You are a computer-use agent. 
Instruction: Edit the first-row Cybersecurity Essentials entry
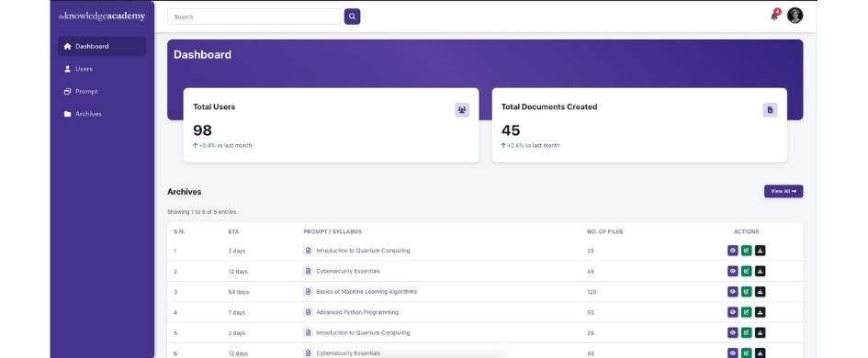(x=746, y=271)
